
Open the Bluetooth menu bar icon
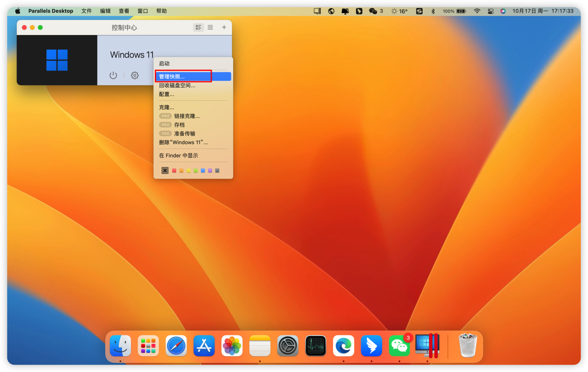click(x=433, y=11)
